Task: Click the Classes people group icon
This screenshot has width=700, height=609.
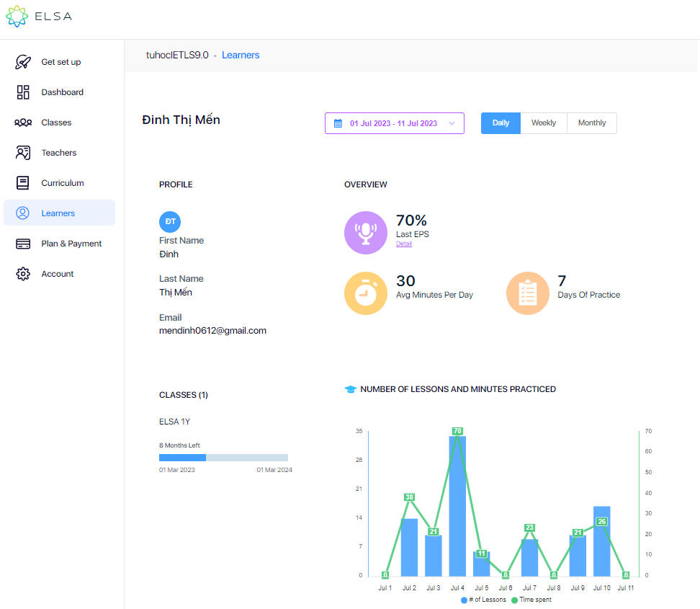Action: click(23, 123)
